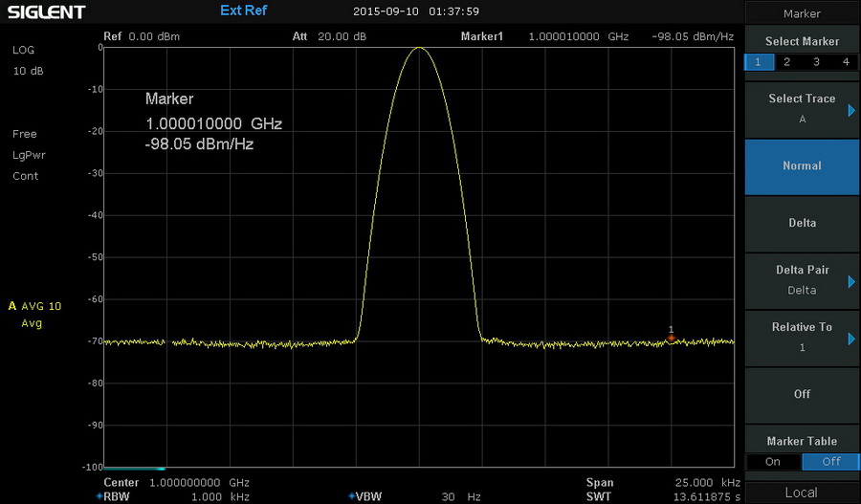Image resolution: width=861 pixels, height=504 pixels.
Task: Turn Marker Table On
Action: pos(773,462)
